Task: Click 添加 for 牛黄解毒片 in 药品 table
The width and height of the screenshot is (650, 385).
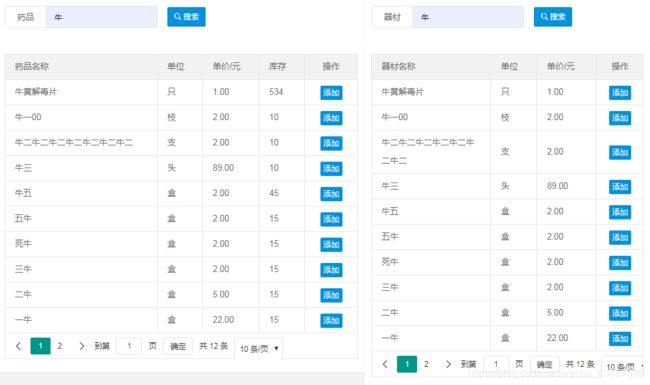Action: tap(331, 92)
